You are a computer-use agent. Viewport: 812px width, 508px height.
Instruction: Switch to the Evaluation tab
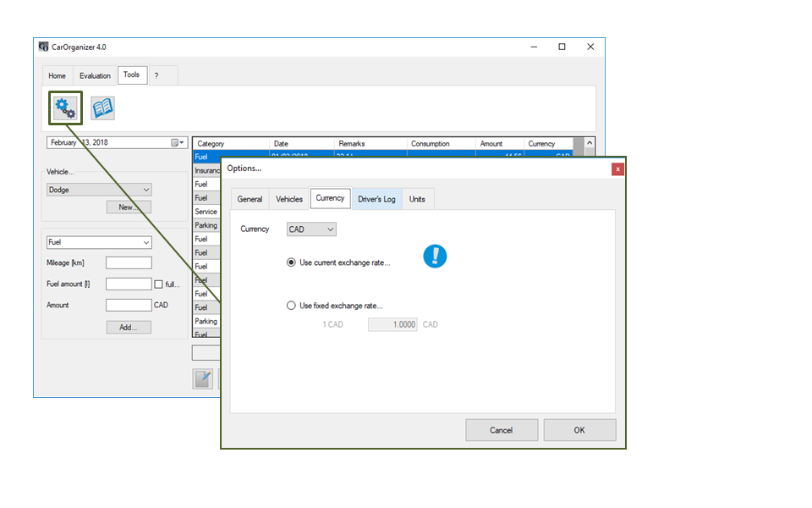tap(95, 75)
